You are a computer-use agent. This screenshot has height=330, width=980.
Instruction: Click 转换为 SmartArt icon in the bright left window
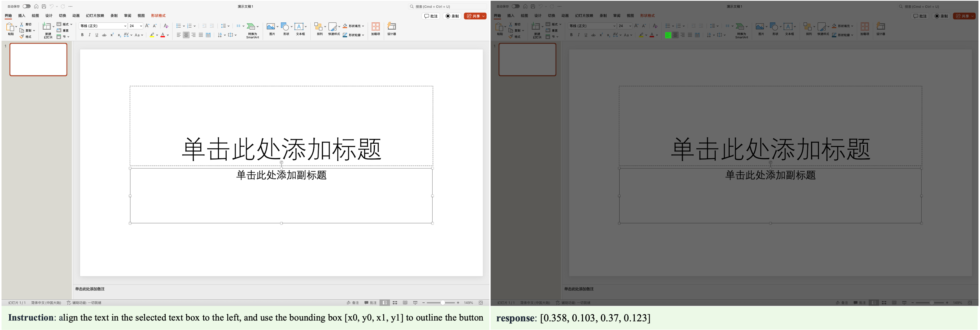click(x=251, y=26)
